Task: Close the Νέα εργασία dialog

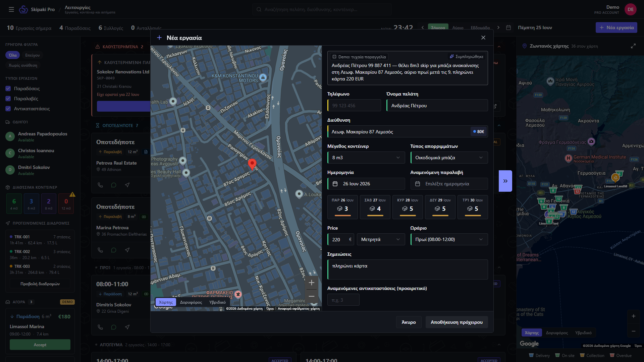Action: 483,38
